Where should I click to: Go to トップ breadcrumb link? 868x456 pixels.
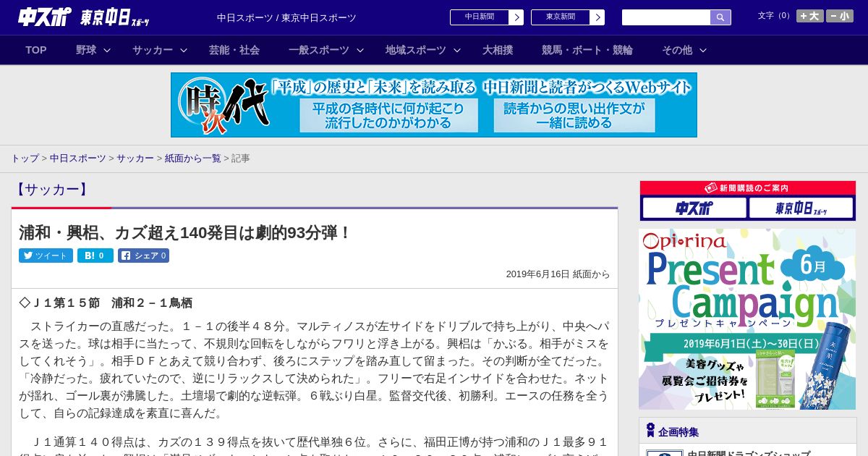pyautogui.click(x=25, y=158)
